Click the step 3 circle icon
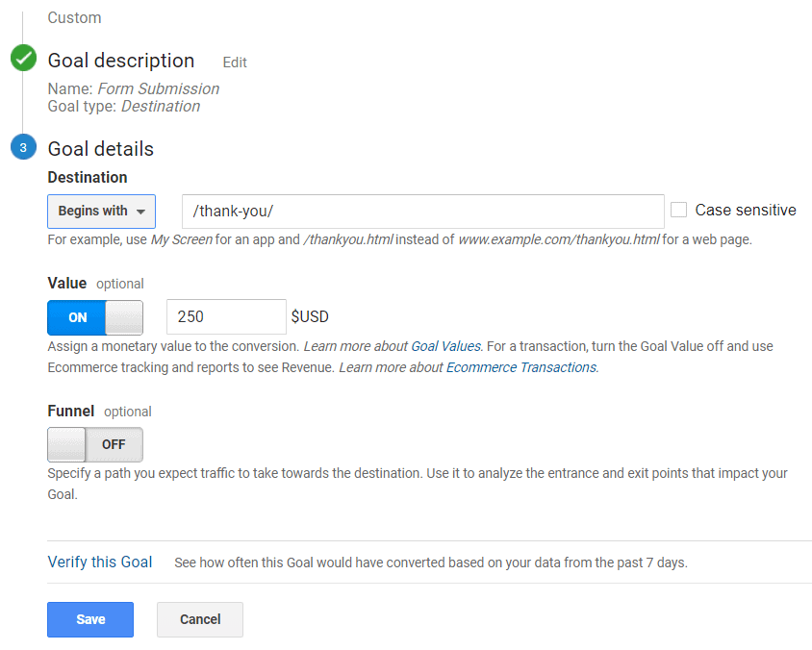 [x=22, y=147]
